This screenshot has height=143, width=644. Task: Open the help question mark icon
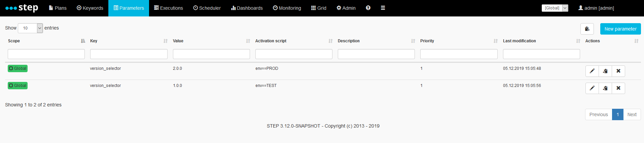point(368,8)
